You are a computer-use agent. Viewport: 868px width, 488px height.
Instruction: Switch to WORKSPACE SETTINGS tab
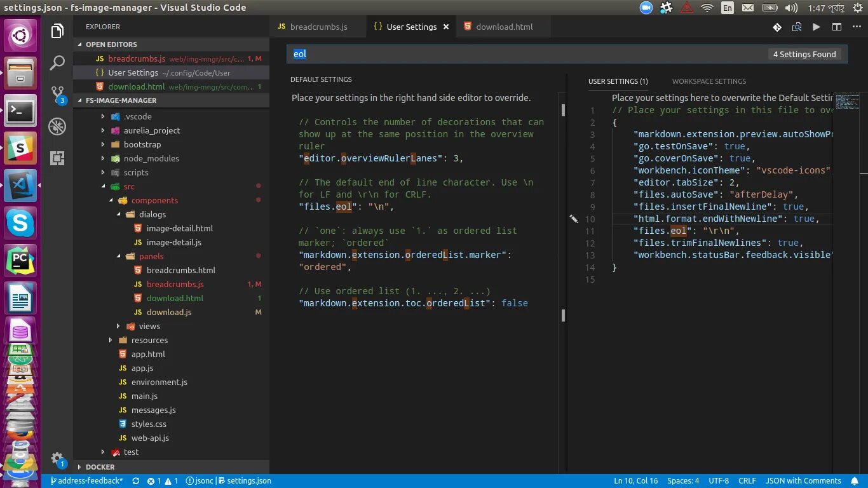(x=709, y=81)
